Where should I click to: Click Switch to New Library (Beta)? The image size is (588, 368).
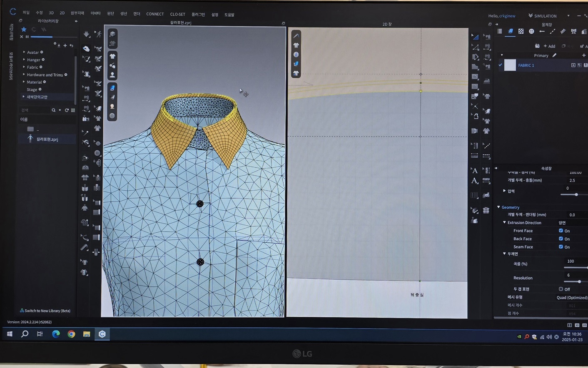[45, 311]
